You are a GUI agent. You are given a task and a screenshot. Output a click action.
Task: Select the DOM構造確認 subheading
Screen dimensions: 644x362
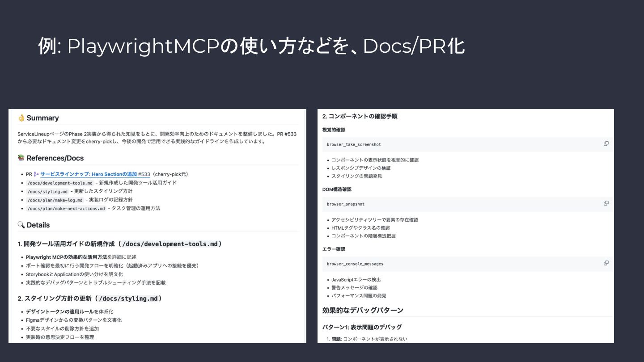337,189
